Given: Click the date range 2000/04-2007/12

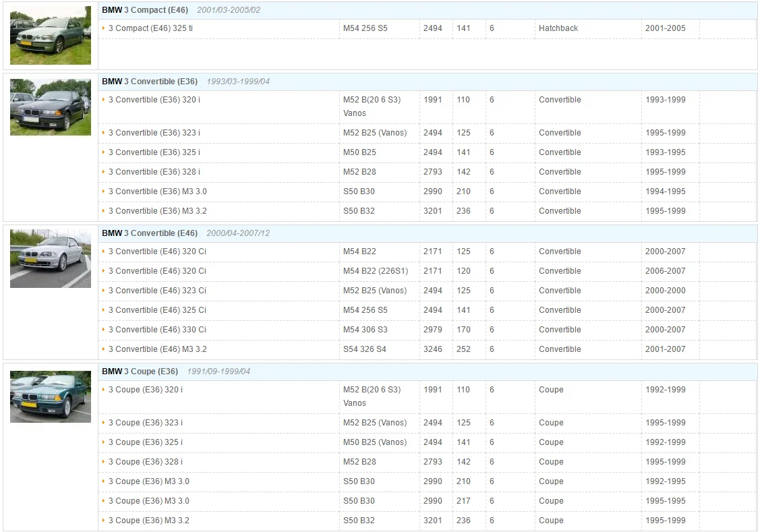Looking at the screenshot, I should pos(238,233).
